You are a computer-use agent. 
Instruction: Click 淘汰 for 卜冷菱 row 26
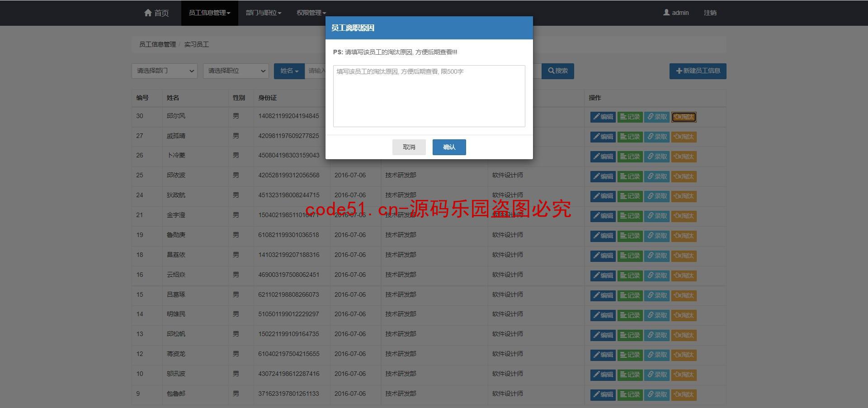coord(684,157)
